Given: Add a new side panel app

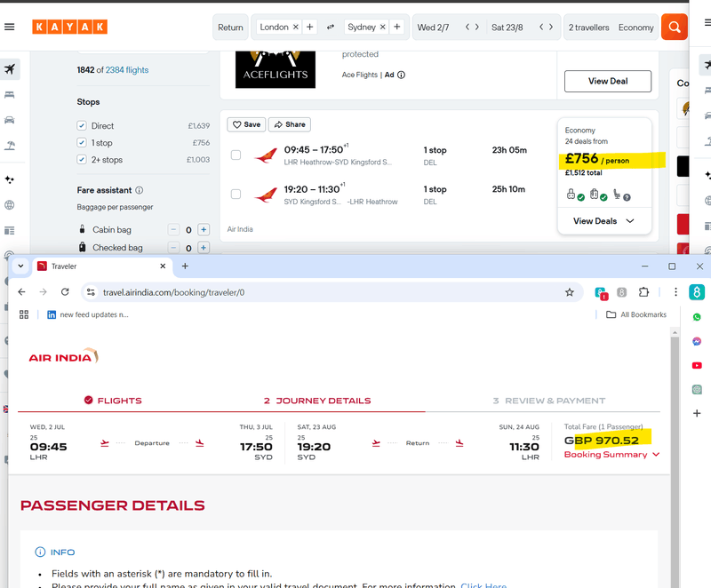Looking at the screenshot, I should (x=697, y=413).
